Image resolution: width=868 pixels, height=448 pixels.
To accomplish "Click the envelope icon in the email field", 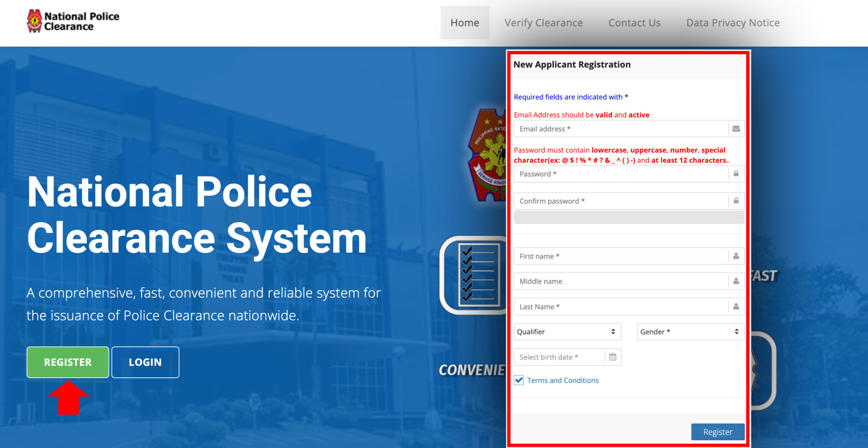I will click(x=737, y=129).
